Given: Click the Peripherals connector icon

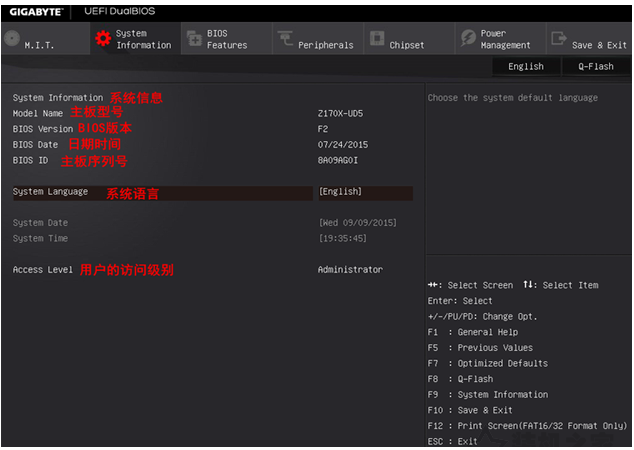Looking at the screenshot, I should coord(285,38).
